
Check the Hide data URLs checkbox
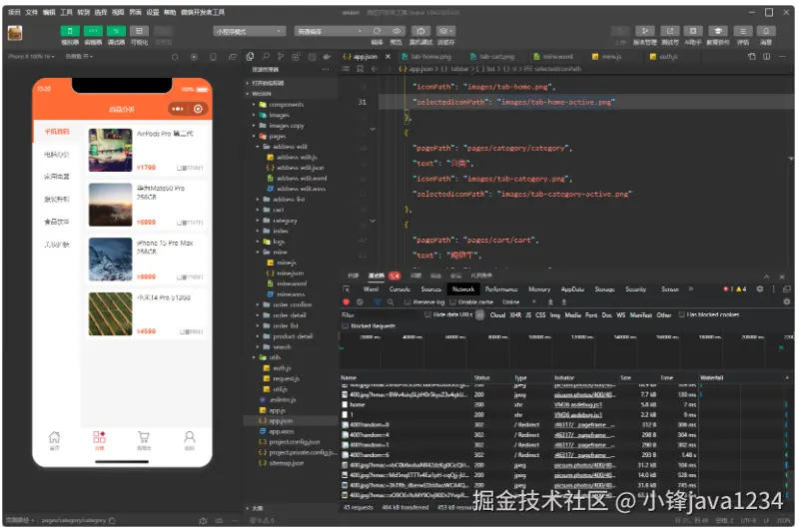tap(427, 314)
